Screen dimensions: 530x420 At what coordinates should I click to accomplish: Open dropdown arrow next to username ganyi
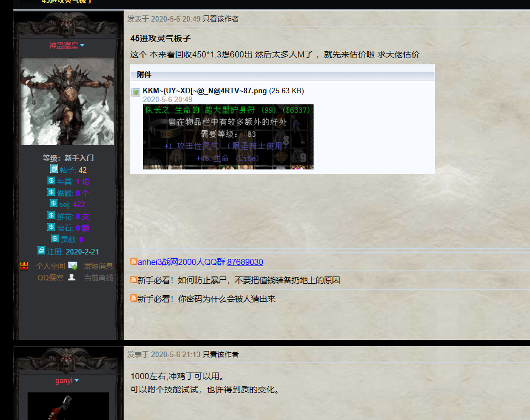[77, 380]
